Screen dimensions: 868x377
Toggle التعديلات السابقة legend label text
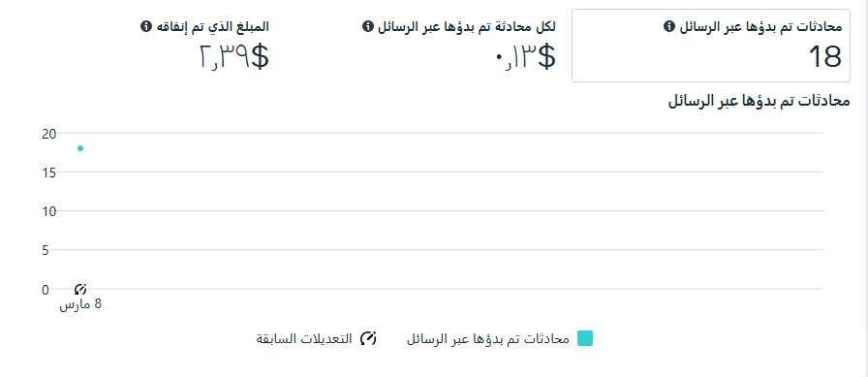coord(304,339)
